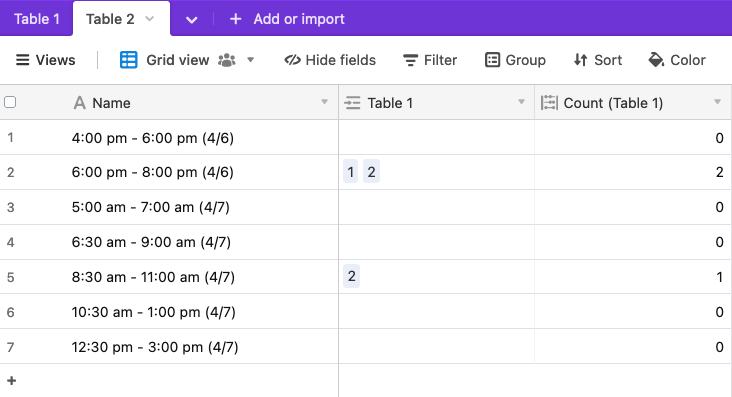
Task: Expand the Name field header menu
Action: (x=324, y=102)
